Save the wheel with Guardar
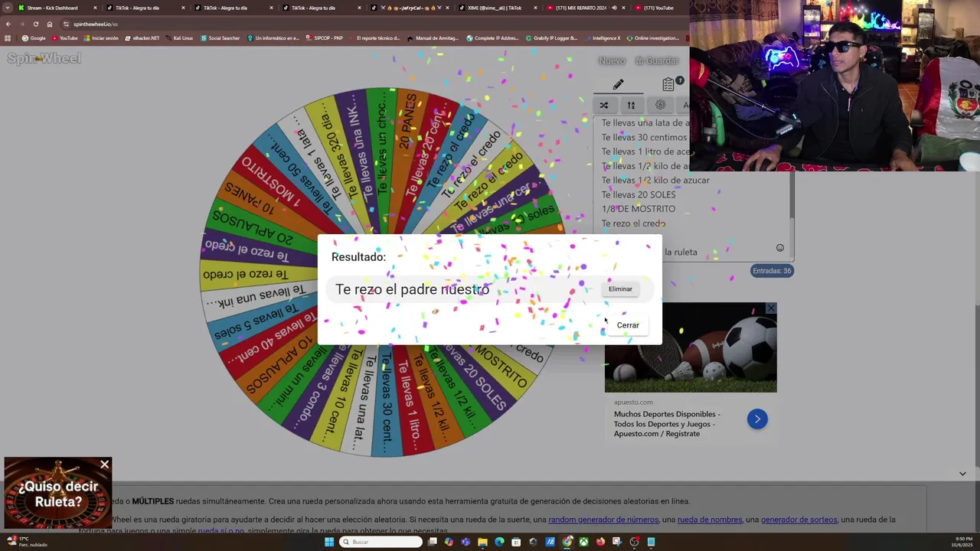 [x=657, y=60]
